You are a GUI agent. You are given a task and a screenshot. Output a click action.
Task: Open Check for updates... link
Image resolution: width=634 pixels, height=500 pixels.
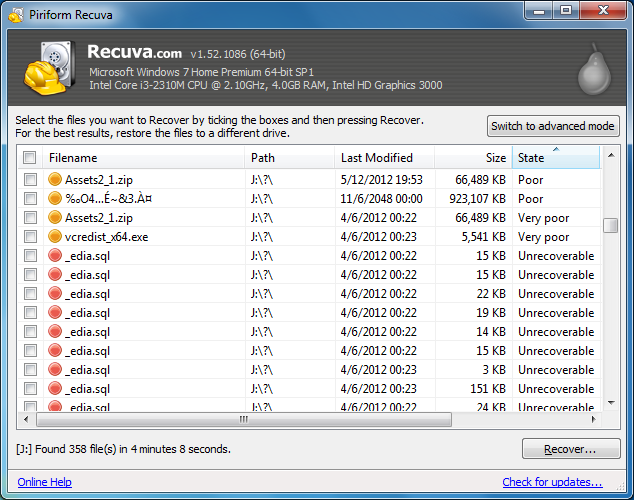click(x=552, y=482)
